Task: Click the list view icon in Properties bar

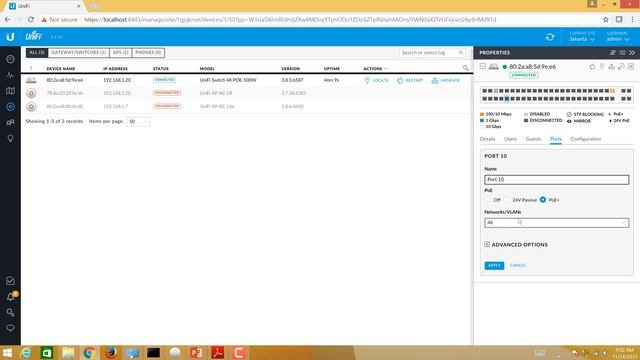Action: pos(622,53)
